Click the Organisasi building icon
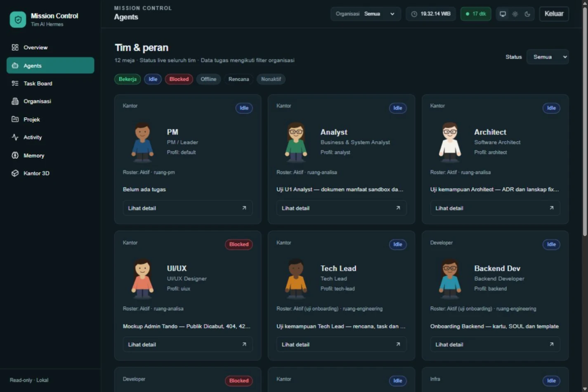The height and width of the screenshot is (392, 588). pyautogui.click(x=15, y=101)
